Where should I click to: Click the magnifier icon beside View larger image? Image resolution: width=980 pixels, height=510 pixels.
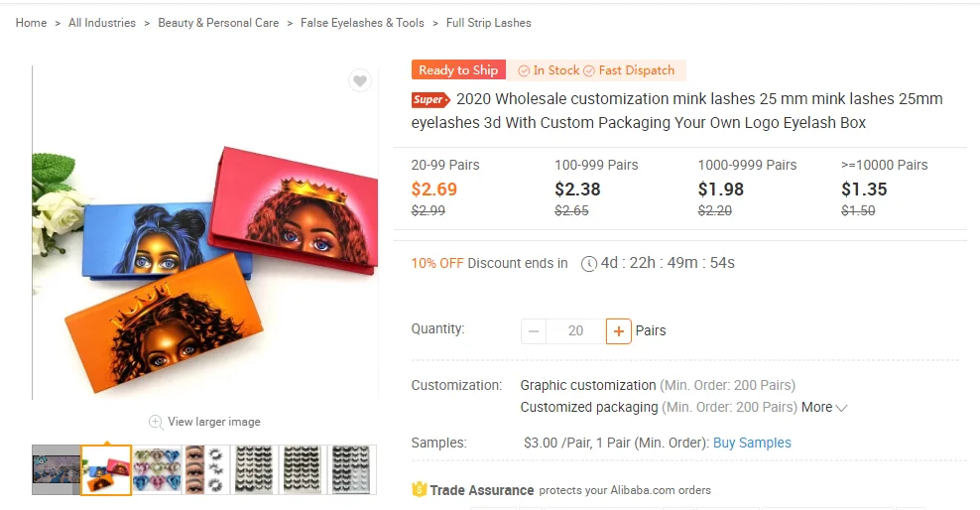point(156,422)
